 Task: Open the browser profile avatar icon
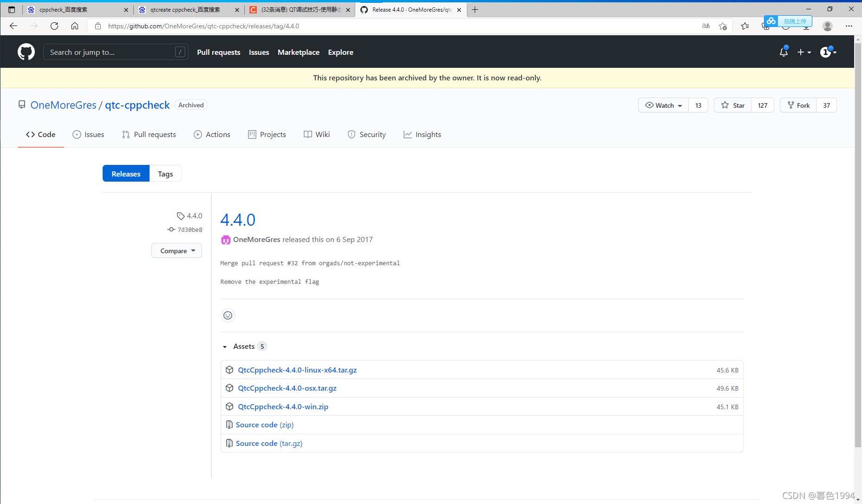[828, 26]
